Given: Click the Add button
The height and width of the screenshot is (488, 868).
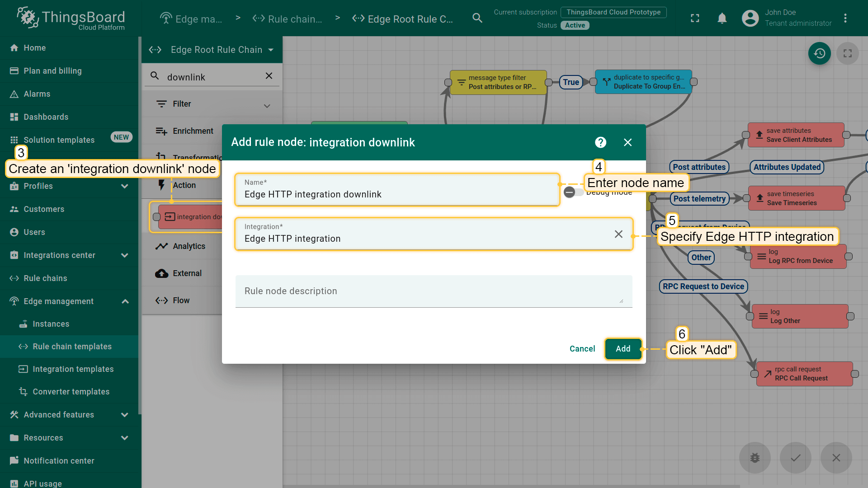Looking at the screenshot, I should point(623,349).
